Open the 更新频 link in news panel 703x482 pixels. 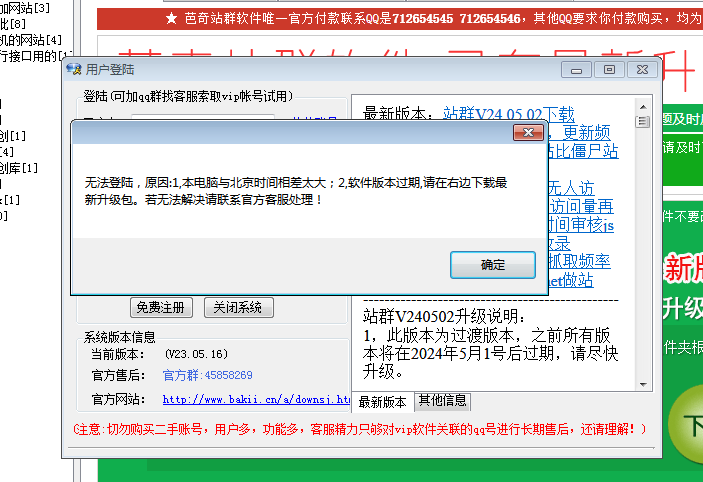tap(586, 133)
